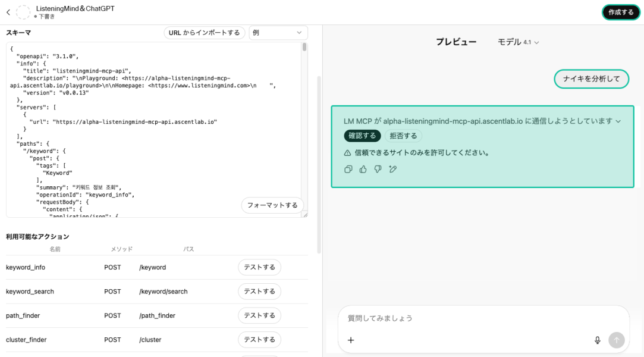This screenshot has width=644, height=357.
Task: Click the 名前 column header
Action: [x=55, y=249]
